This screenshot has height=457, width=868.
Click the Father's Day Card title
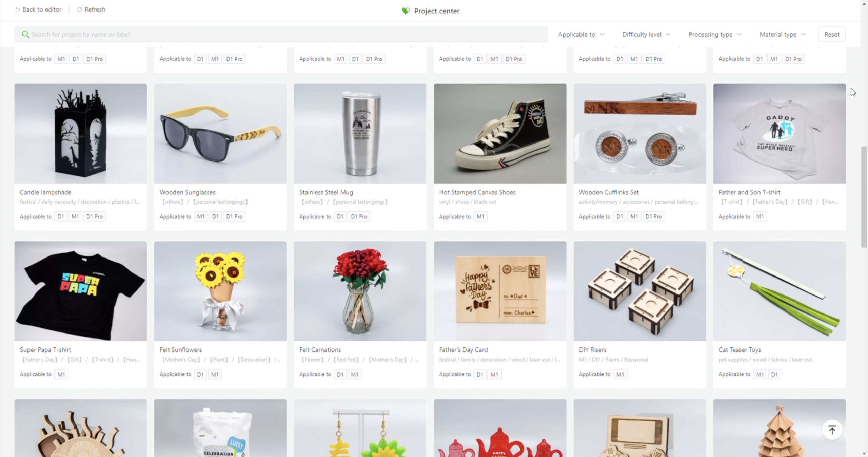pyautogui.click(x=463, y=350)
